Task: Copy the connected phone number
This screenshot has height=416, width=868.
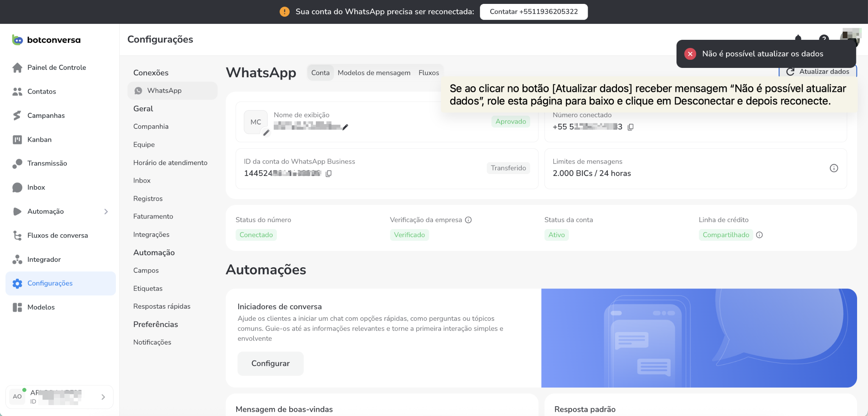Action: [x=631, y=127]
